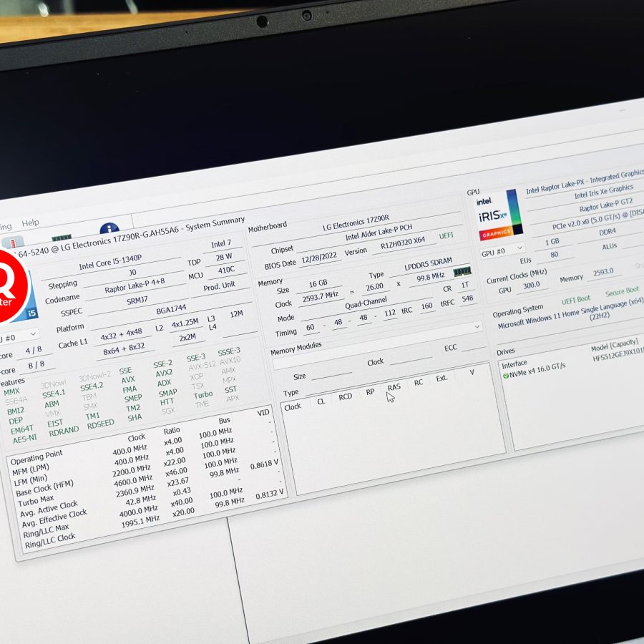This screenshot has width=644, height=644.
Task: Open the CPU #0 selector dropdown
Action: (19, 338)
